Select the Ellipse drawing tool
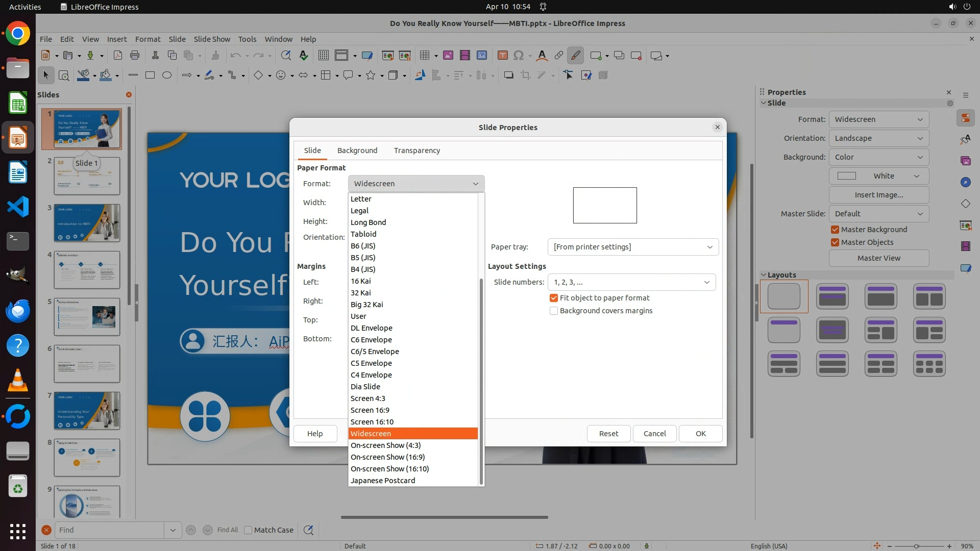980x551 pixels. point(167,76)
